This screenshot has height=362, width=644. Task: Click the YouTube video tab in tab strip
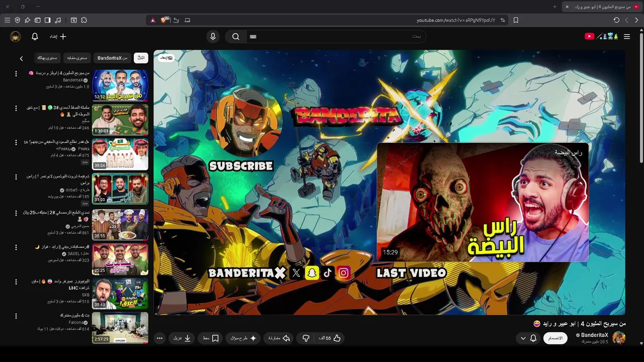603,7
